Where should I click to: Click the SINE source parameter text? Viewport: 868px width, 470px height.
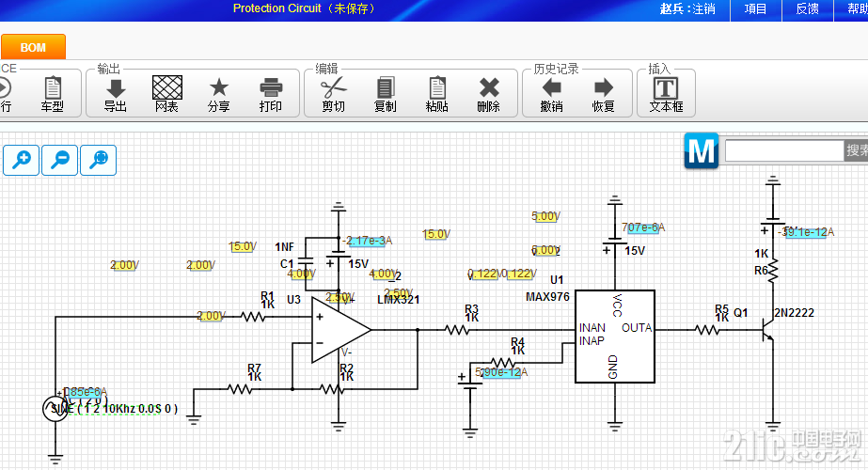point(114,409)
